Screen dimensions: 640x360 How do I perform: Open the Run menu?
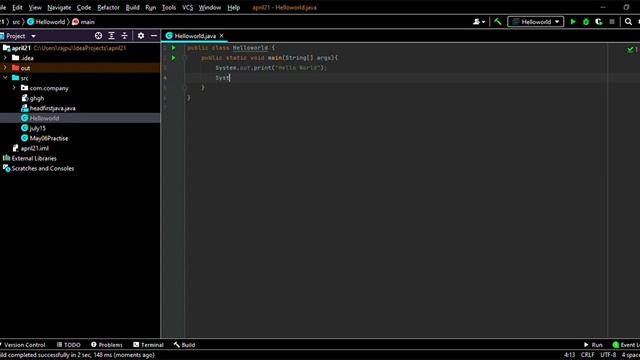(151, 7)
